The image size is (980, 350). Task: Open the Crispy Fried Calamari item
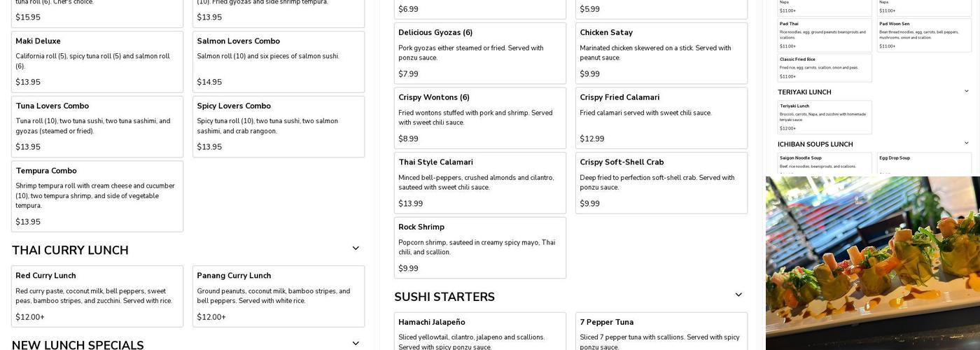click(661, 118)
